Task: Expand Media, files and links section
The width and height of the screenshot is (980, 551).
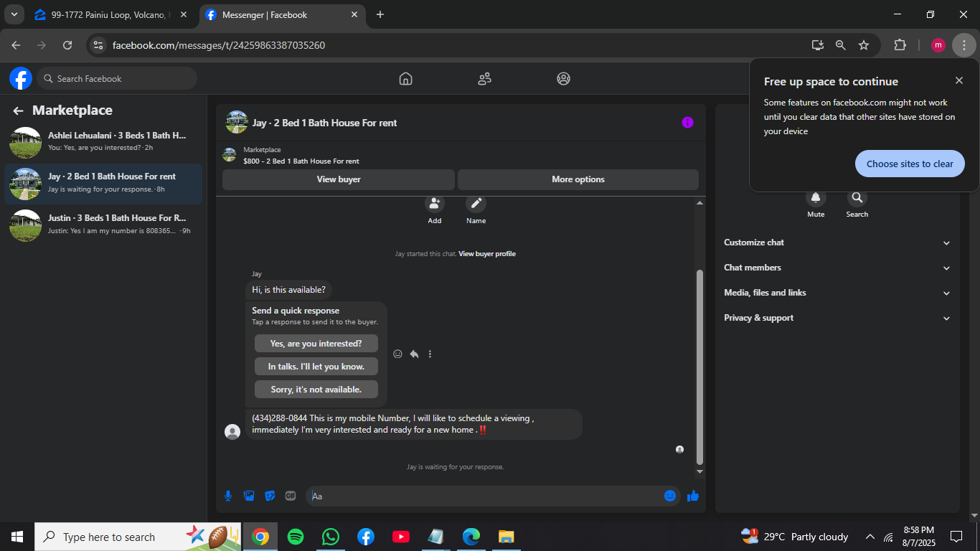Action: tap(837, 293)
